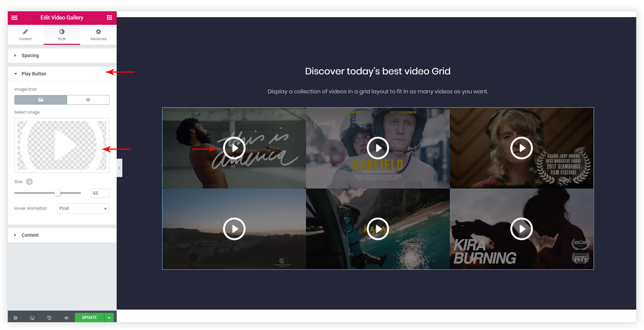Play the This is America video
Image resolution: width=644 pixels, height=330 pixels.
coord(234,148)
